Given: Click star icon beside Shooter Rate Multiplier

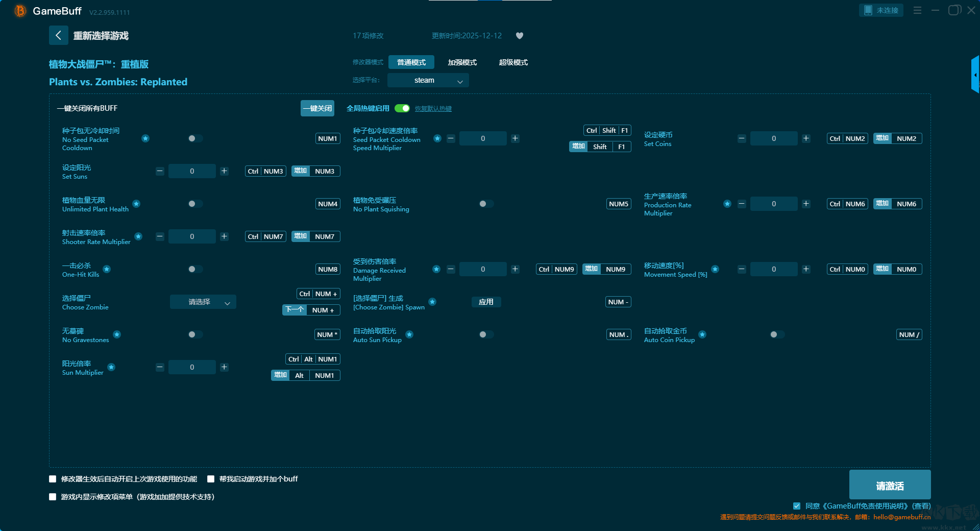Looking at the screenshot, I should [138, 236].
